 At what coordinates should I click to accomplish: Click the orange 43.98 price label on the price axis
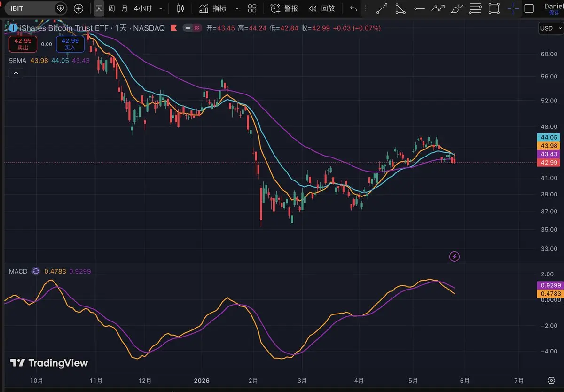[549, 146]
